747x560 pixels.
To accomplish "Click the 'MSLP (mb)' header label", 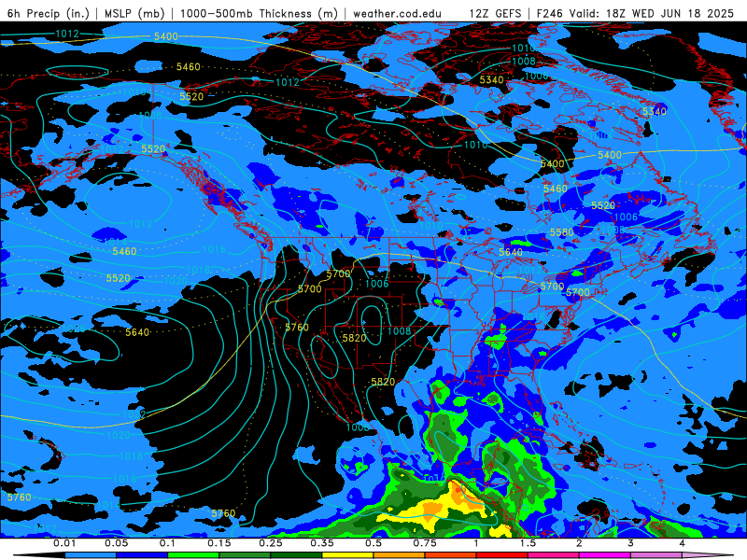I will (x=134, y=13).
